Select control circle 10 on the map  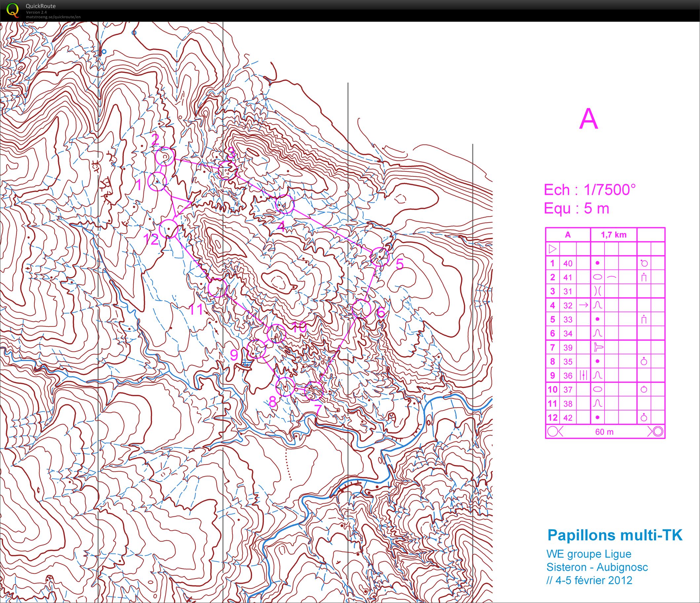(x=276, y=333)
